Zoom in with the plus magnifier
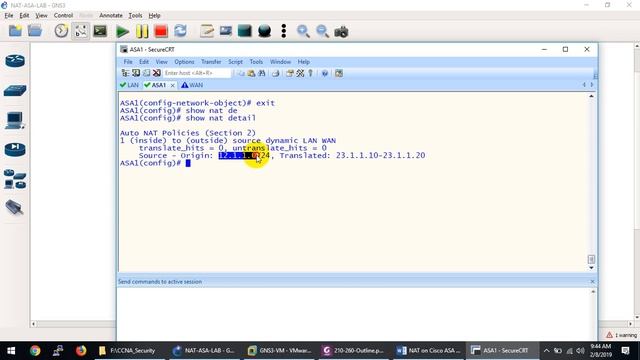The height and width of the screenshot is (360, 640). [x=303, y=31]
